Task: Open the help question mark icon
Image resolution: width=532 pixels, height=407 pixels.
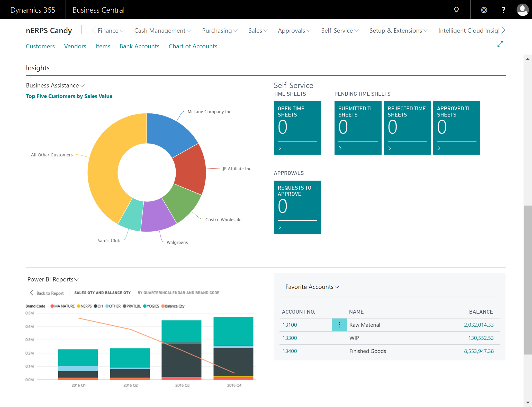Action: 503,10
